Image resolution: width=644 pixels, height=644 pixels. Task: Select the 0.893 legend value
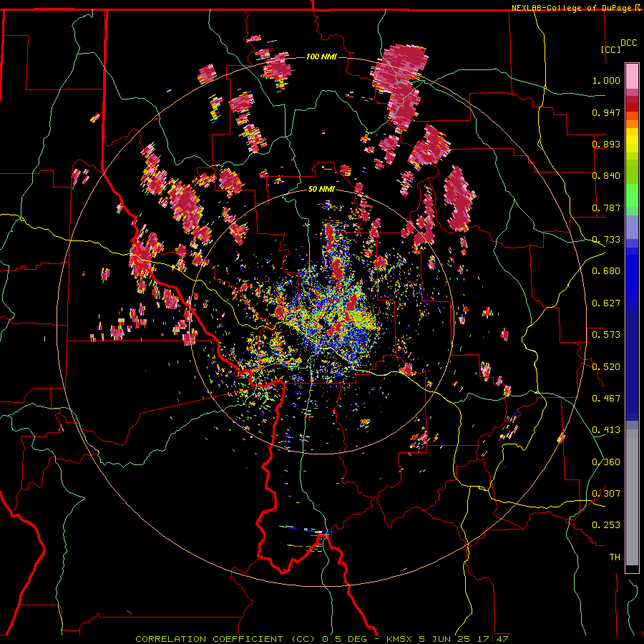[x=606, y=144]
